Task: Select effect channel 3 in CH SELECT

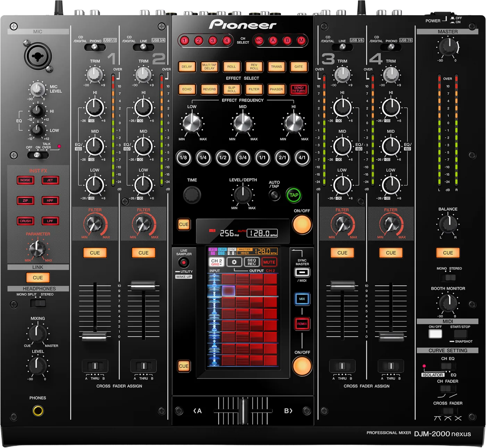Action: [212, 41]
